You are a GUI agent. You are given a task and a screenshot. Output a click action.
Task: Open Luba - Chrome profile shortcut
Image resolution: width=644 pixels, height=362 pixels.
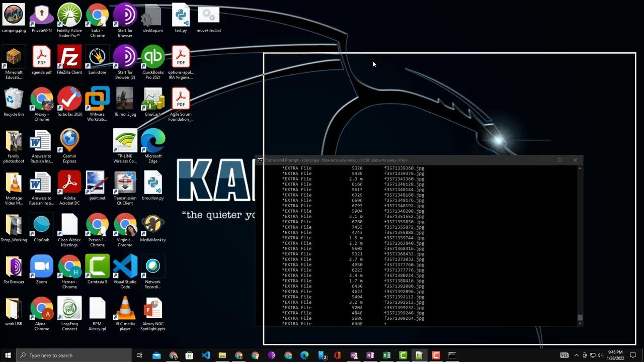tap(97, 20)
